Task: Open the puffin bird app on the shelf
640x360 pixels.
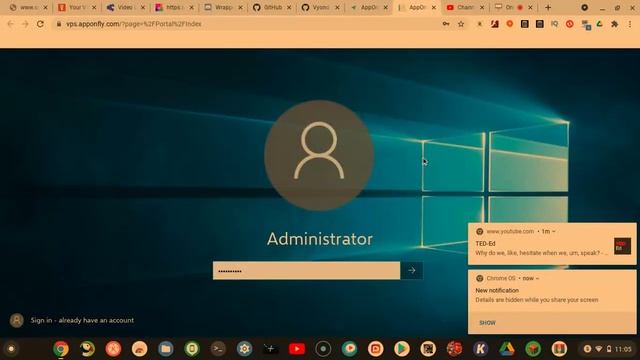Action: [x=87, y=349]
